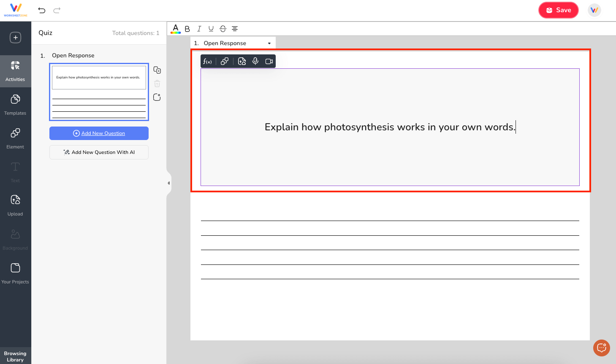Open Your Projects section
616x364 pixels.
click(15, 273)
